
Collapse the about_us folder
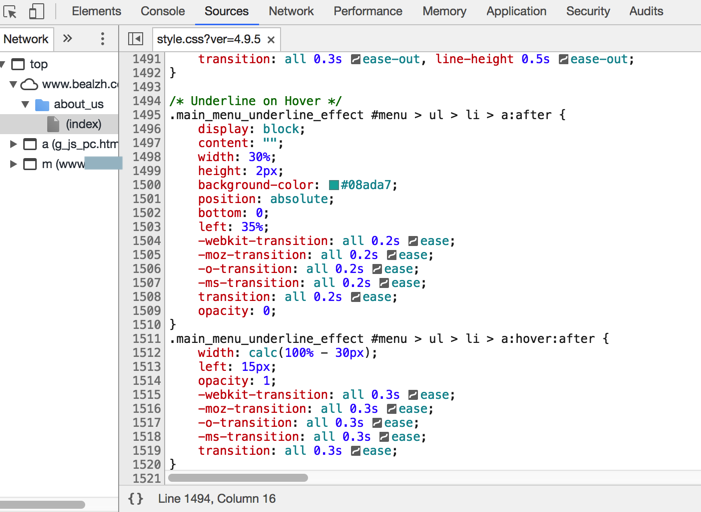pyautogui.click(x=26, y=104)
